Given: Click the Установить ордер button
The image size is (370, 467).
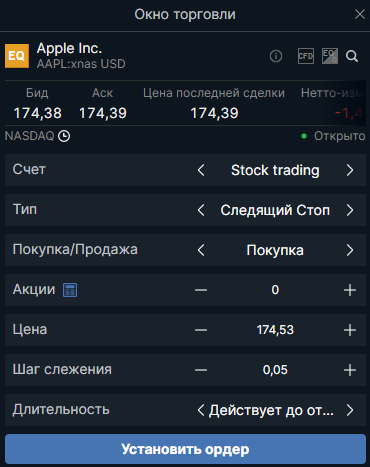Looking at the screenshot, I should [185, 449].
